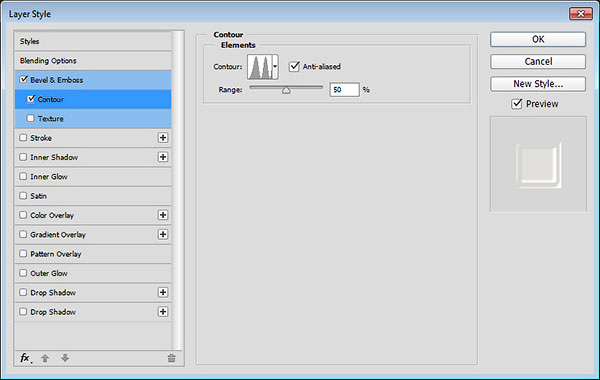Viewport: 600px width, 380px height.
Task: Add another Inner Shadow with plus icon
Action: (x=163, y=157)
